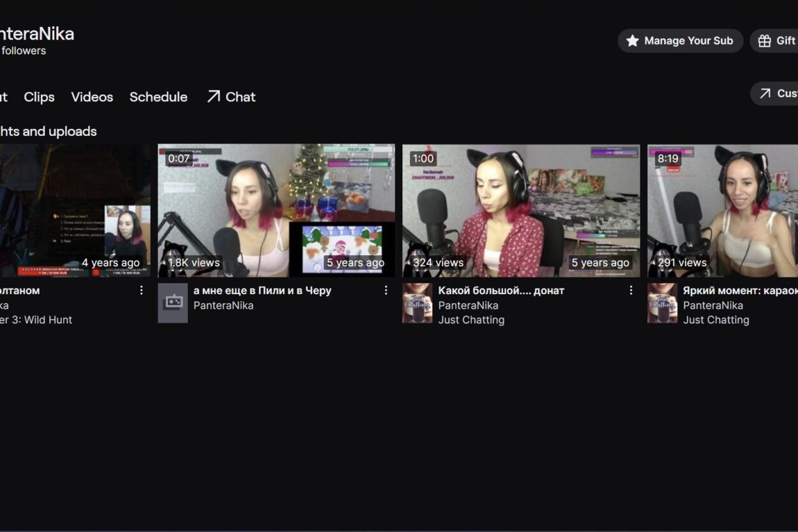The image size is (798, 532).
Task: Click the popout arrow icon beside Chat
Action: click(x=213, y=96)
